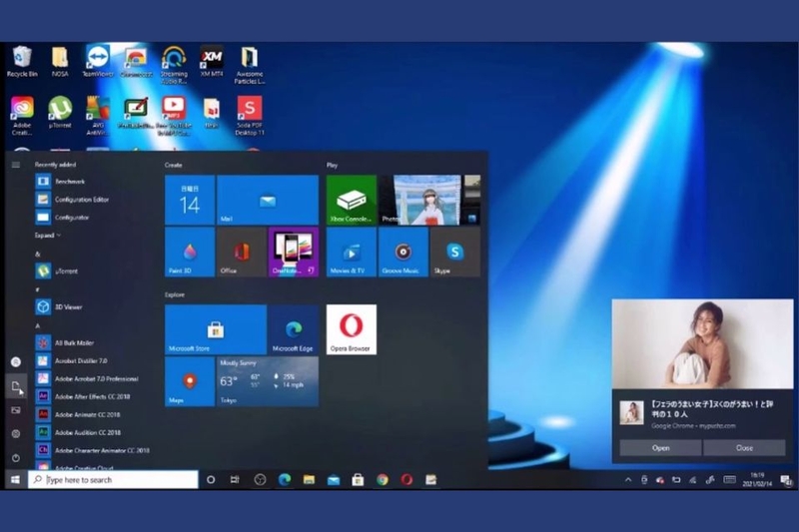The image size is (799, 532).
Task: Open the Maps tile
Action: pyautogui.click(x=190, y=381)
